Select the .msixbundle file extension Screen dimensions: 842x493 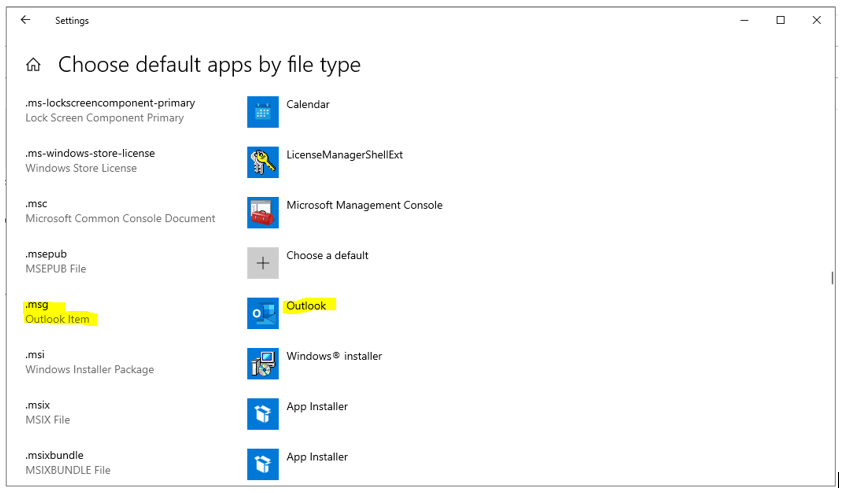point(55,455)
